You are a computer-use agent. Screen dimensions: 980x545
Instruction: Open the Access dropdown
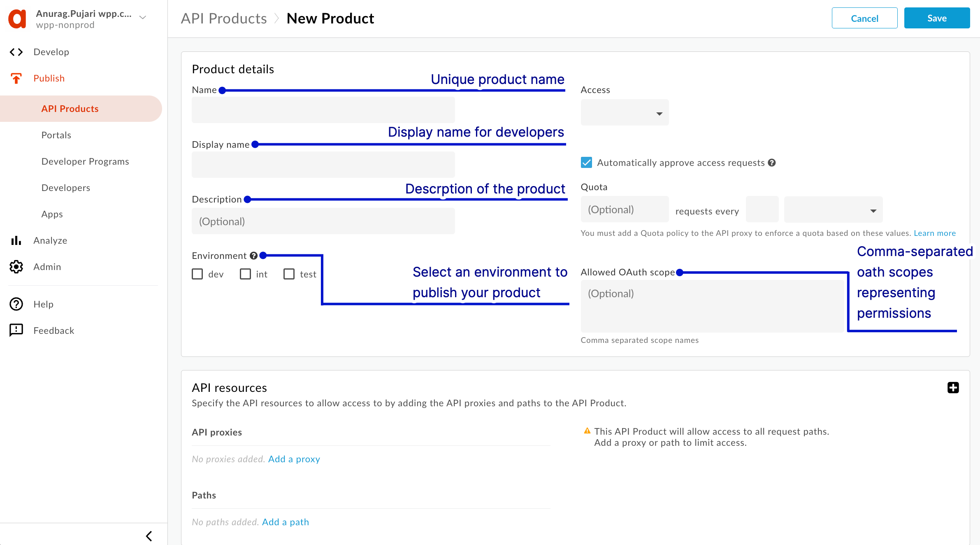625,113
